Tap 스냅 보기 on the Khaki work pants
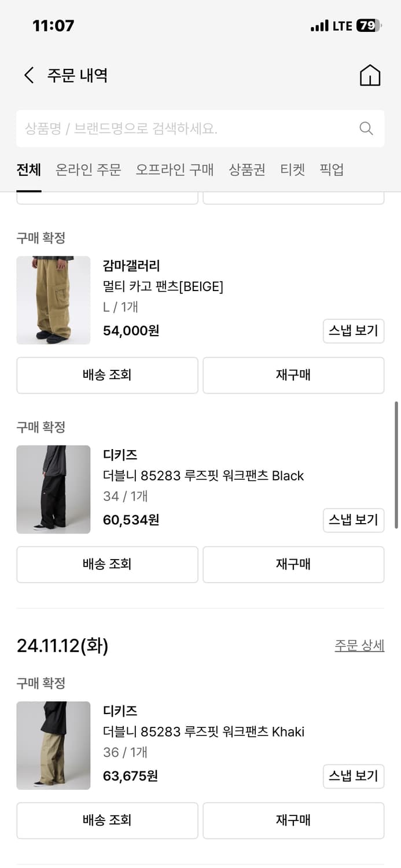This screenshot has height=868, width=401. (x=354, y=776)
